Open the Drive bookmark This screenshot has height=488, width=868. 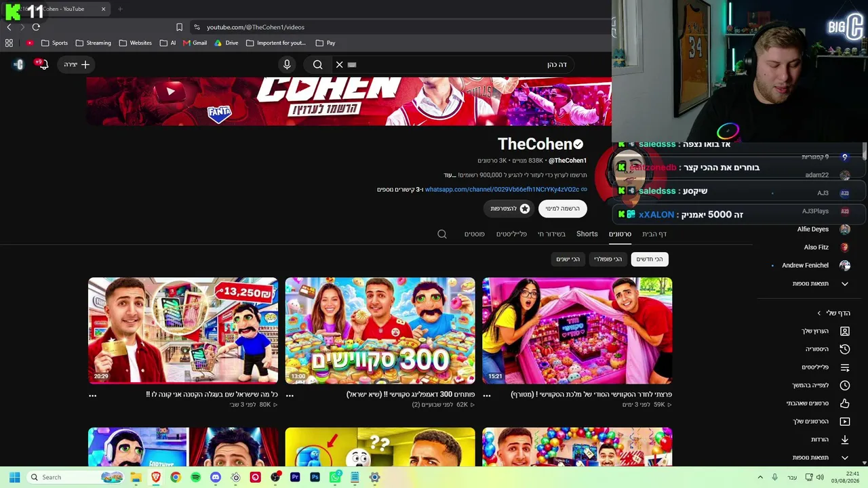226,43
